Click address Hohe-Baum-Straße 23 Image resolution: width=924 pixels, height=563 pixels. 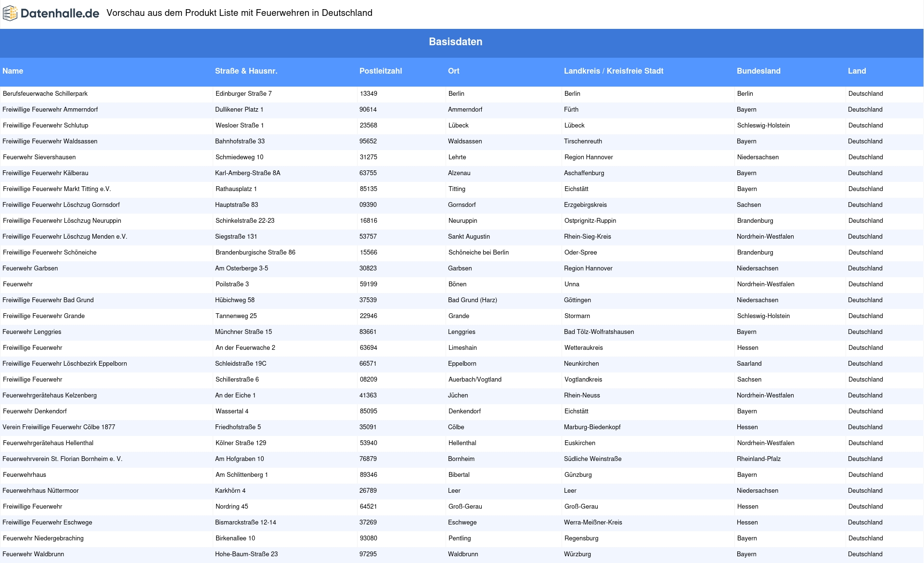246,554
